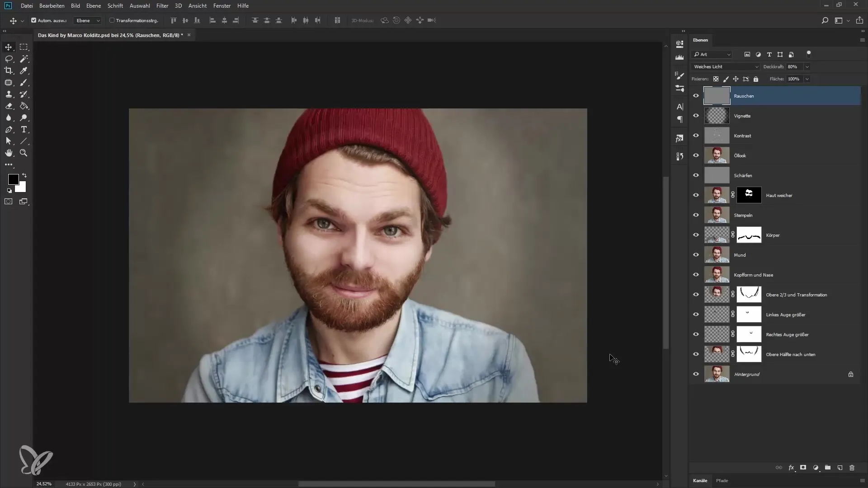The width and height of the screenshot is (868, 488).
Task: Hide the Öllook layer
Action: [x=696, y=155]
